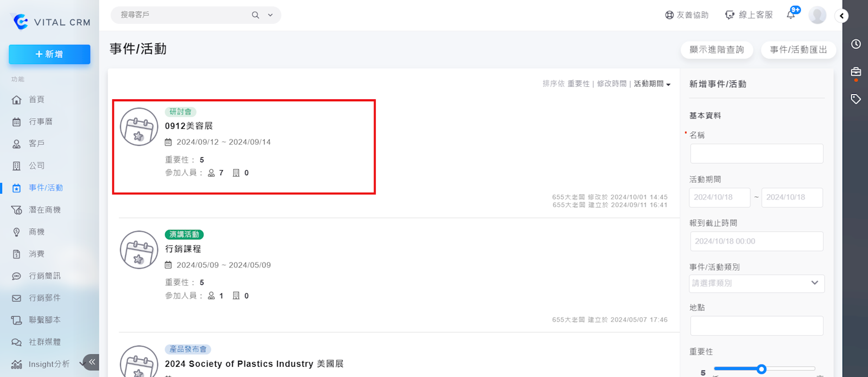Click the 0912美容展 event calendar icon
Viewport: 868px width, 377px height.
coord(139,127)
